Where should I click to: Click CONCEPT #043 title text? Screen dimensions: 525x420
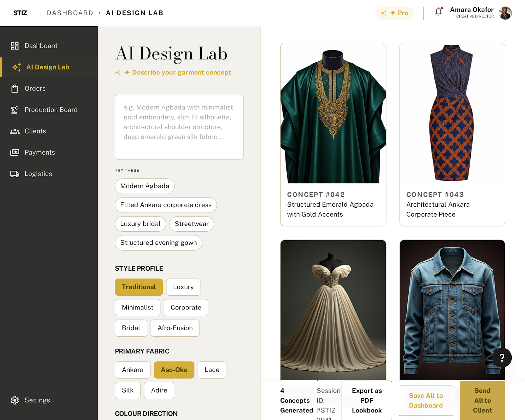435,195
